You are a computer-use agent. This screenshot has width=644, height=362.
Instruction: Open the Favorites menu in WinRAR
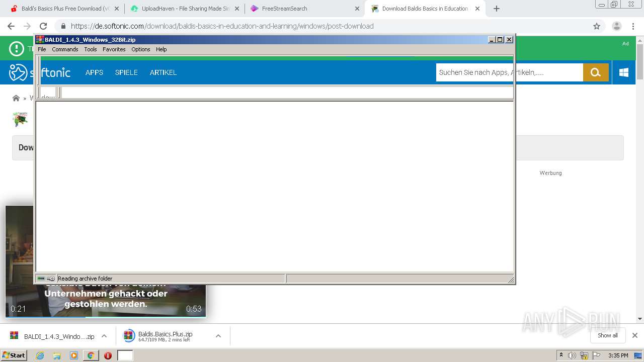(114, 49)
